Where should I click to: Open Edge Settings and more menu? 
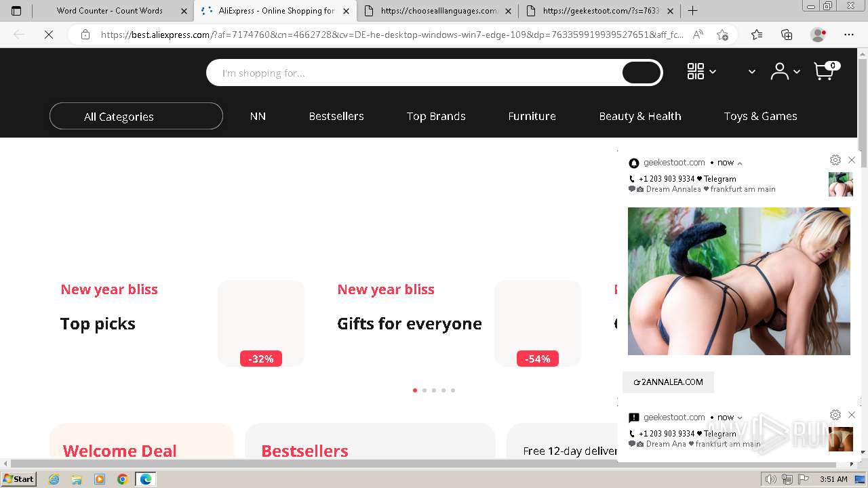pos(849,35)
